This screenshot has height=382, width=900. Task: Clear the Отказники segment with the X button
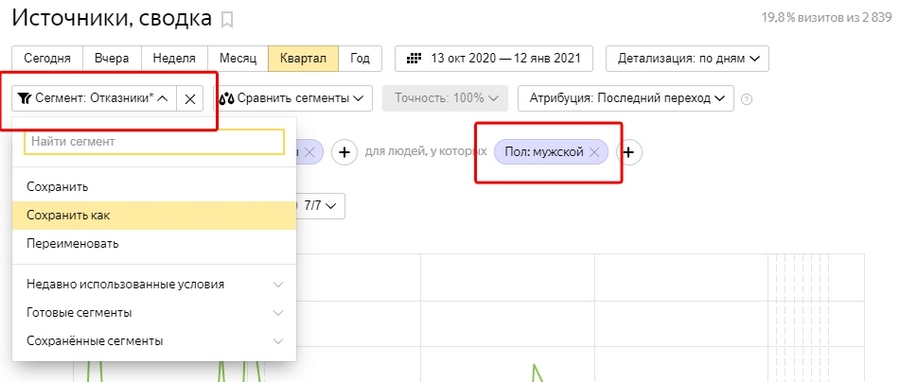pos(190,99)
